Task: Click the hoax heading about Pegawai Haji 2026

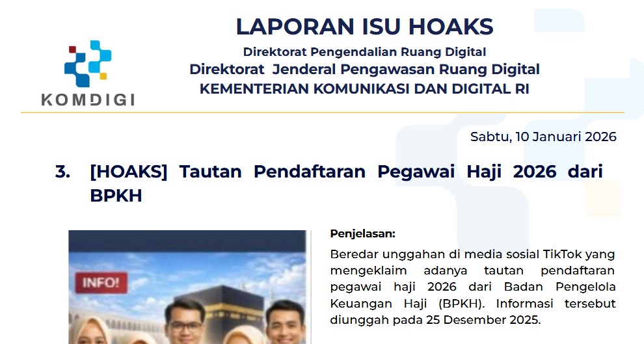Action: coord(346,183)
